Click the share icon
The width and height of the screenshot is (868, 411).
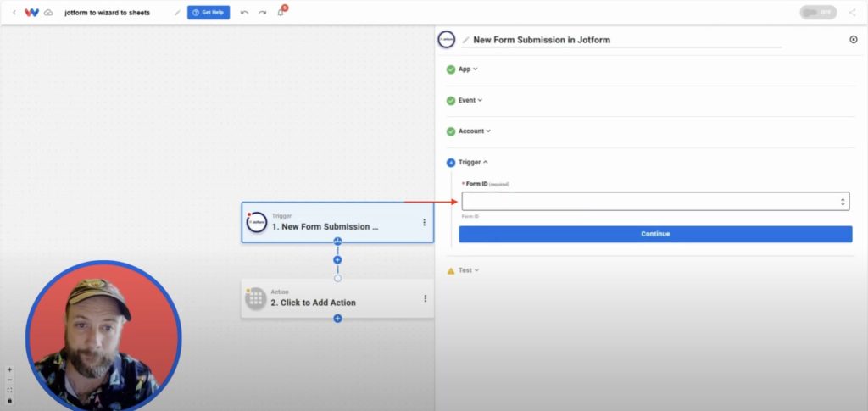click(852, 12)
